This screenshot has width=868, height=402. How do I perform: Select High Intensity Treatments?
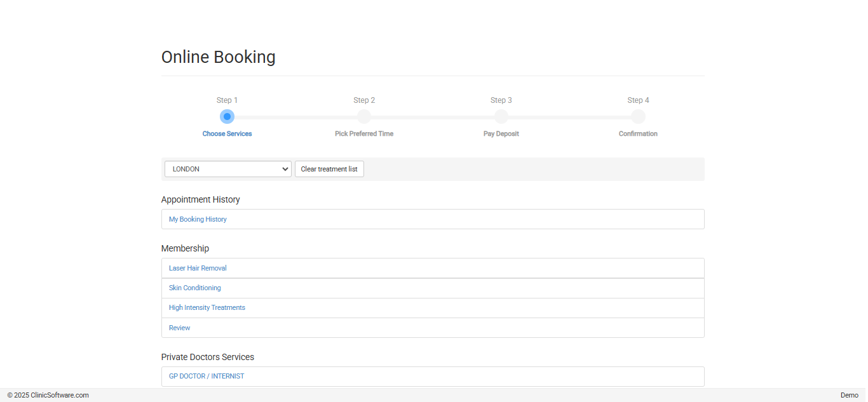pyautogui.click(x=207, y=307)
